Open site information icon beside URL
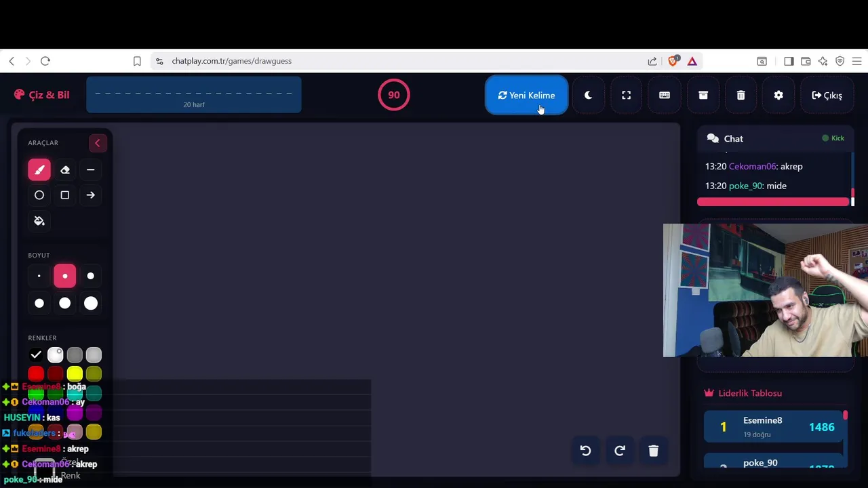Image resolution: width=868 pixels, height=488 pixels. [x=159, y=61]
